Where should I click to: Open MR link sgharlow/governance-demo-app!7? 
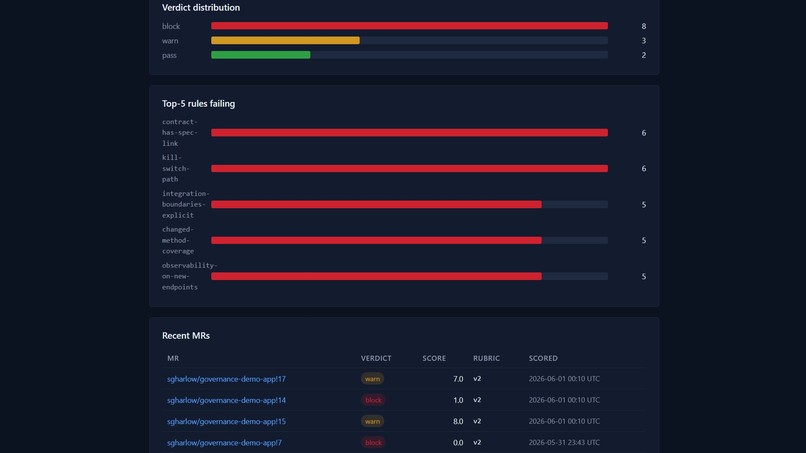click(224, 442)
